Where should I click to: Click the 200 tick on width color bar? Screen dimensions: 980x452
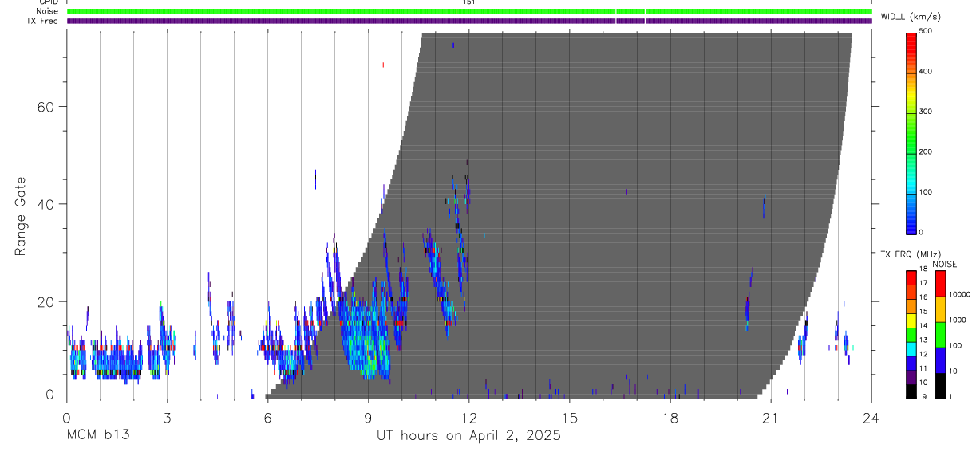(926, 152)
